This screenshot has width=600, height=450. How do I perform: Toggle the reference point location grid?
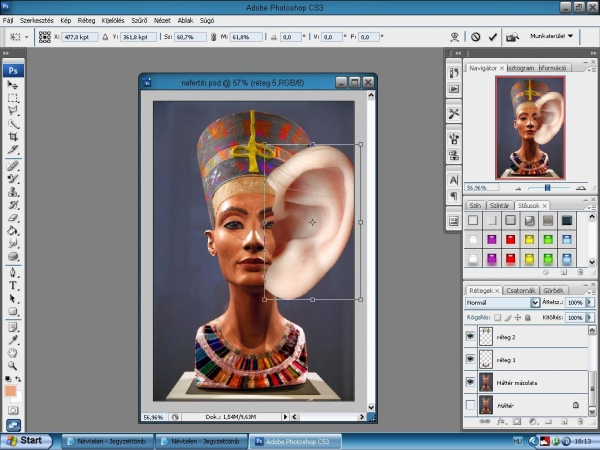44,37
